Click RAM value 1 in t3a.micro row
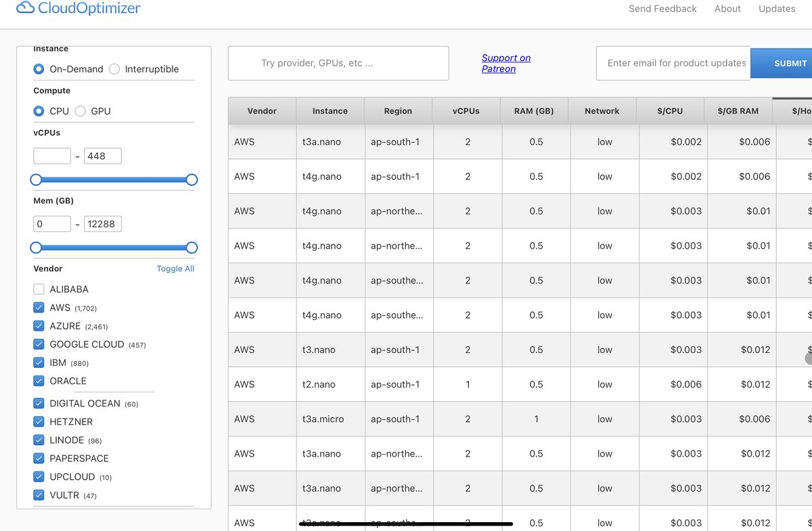The image size is (812, 531). pyautogui.click(x=536, y=419)
